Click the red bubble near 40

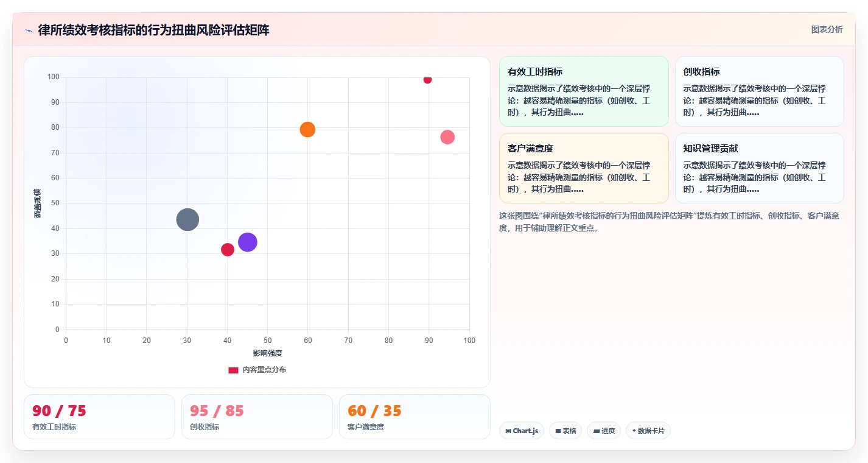click(228, 250)
